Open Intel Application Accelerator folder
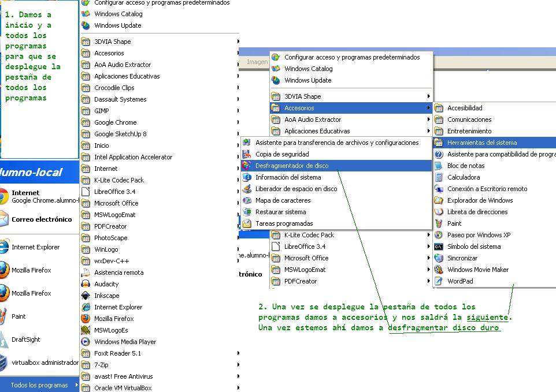The height and width of the screenshot is (392, 556). (x=160, y=157)
